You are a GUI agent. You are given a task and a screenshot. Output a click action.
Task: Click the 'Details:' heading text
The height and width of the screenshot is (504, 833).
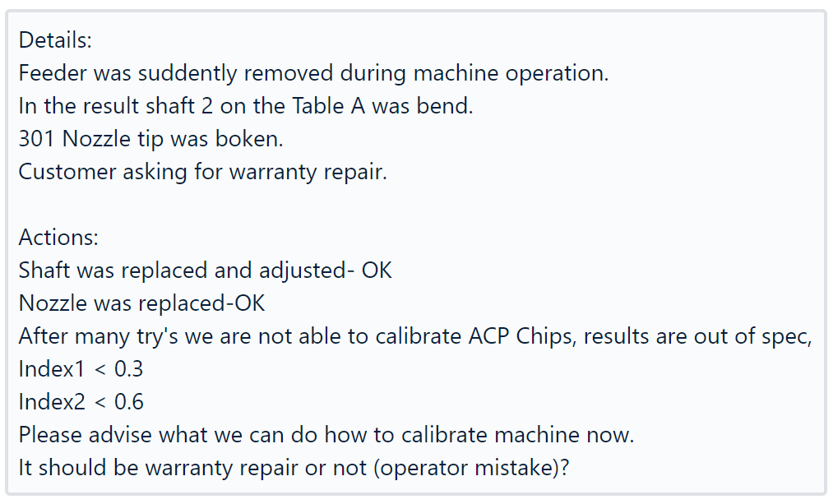click(x=55, y=40)
